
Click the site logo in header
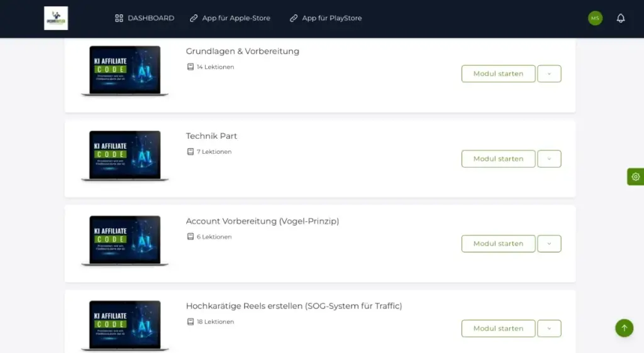(x=56, y=18)
